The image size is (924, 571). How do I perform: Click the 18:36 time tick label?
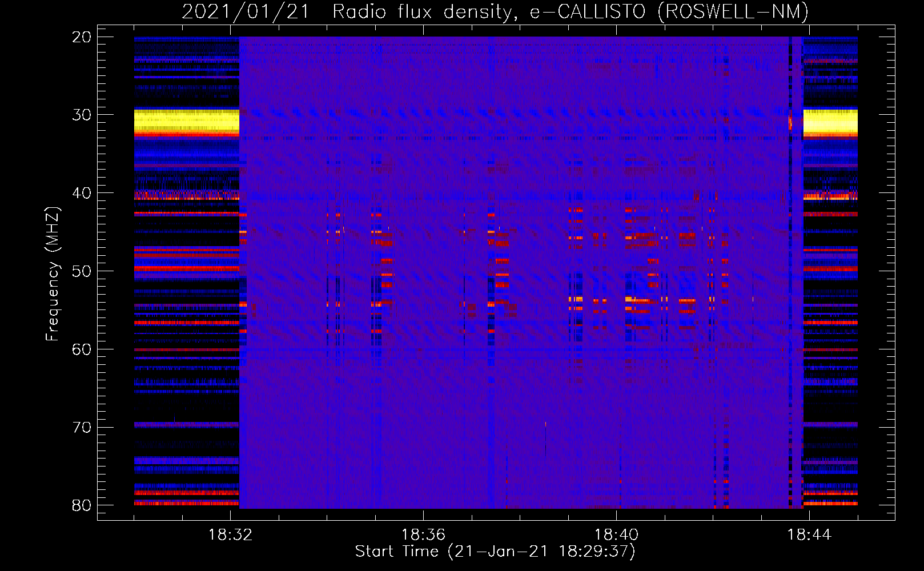click(423, 535)
